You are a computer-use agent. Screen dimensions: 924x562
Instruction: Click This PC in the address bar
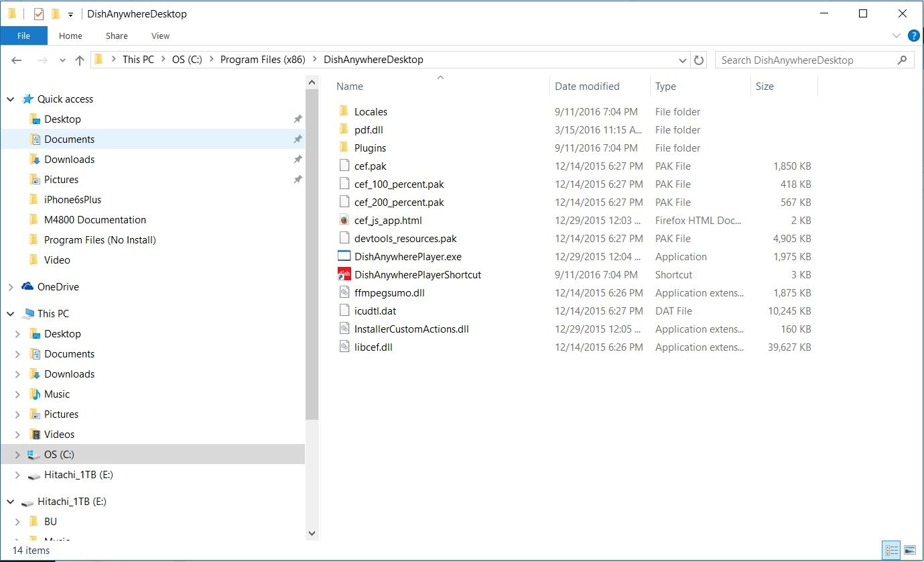click(x=138, y=60)
